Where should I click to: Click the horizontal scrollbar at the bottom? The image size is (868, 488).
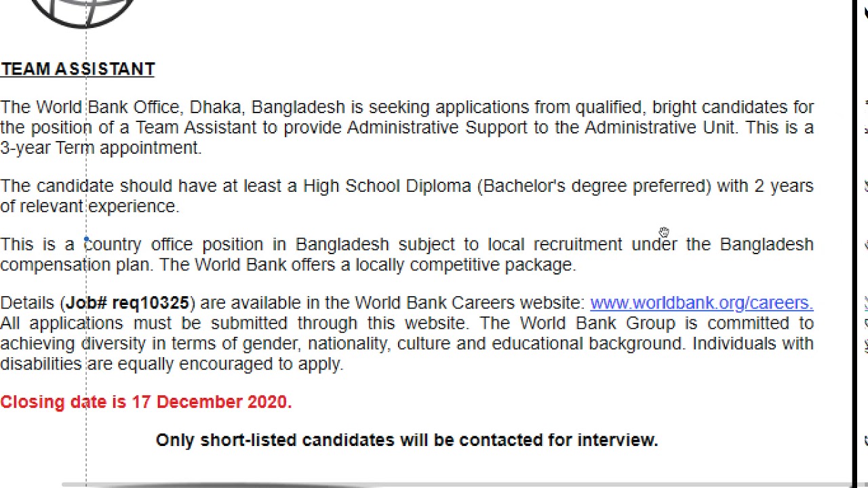[x=217, y=485]
